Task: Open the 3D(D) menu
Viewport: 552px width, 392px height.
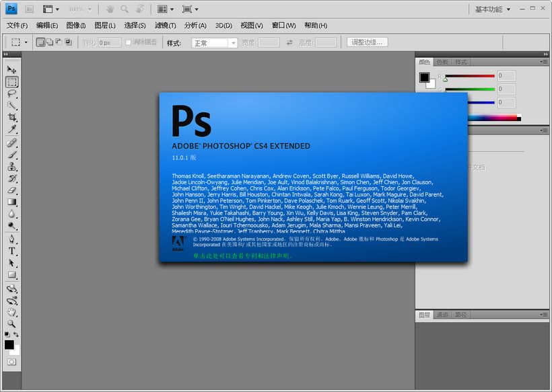Action: [223, 26]
